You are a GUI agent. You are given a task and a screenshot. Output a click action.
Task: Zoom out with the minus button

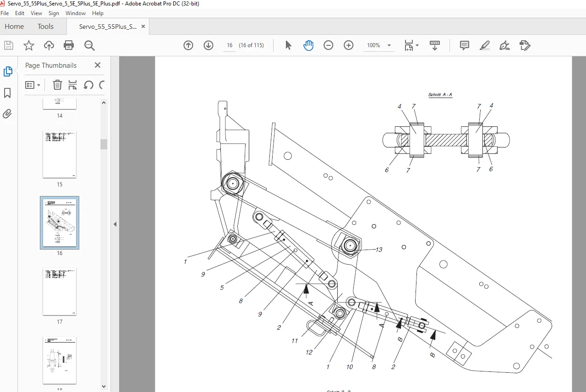tap(329, 45)
